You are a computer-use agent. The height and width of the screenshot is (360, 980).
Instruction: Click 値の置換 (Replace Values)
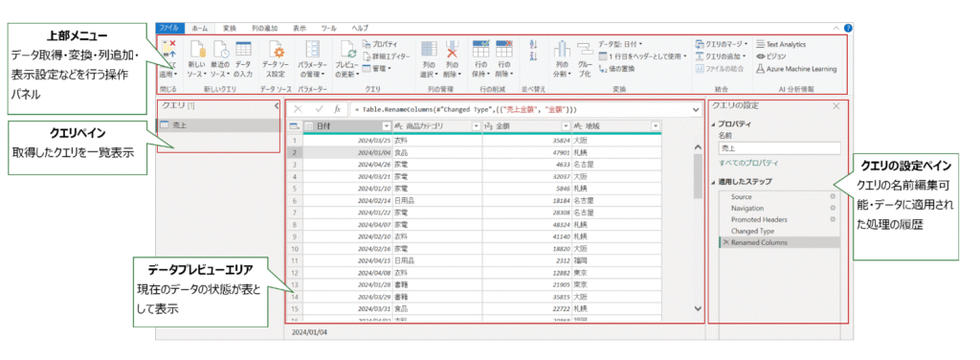point(618,68)
